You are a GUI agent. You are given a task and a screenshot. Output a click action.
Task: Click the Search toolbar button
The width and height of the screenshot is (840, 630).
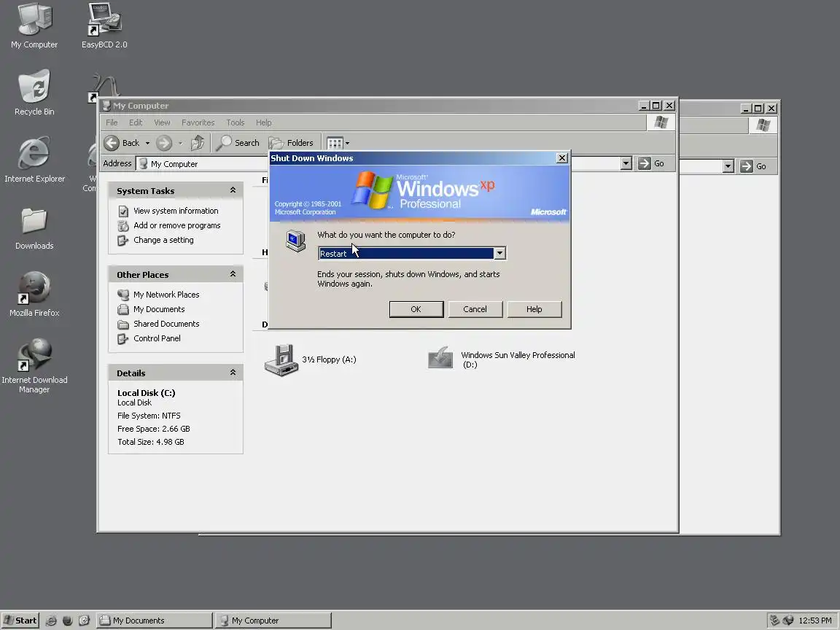(x=238, y=143)
